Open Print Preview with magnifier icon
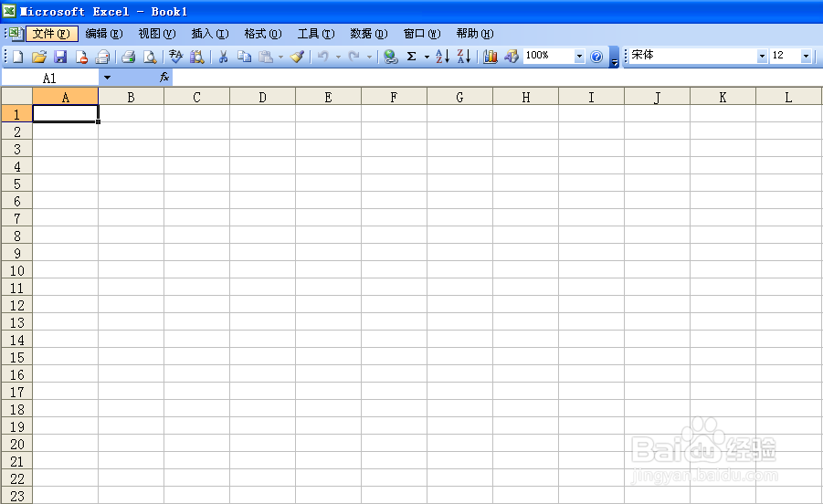This screenshot has height=504, width=823. tap(150, 57)
